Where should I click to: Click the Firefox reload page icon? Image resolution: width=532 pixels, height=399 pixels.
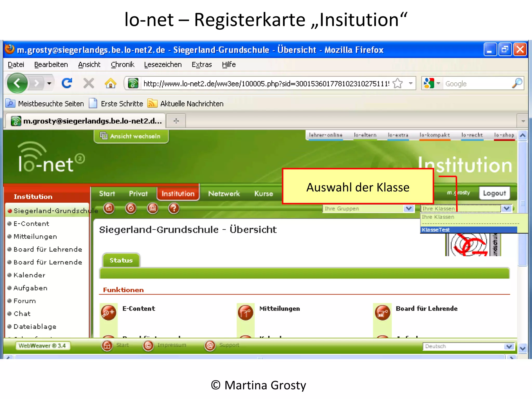coord(67,83)
